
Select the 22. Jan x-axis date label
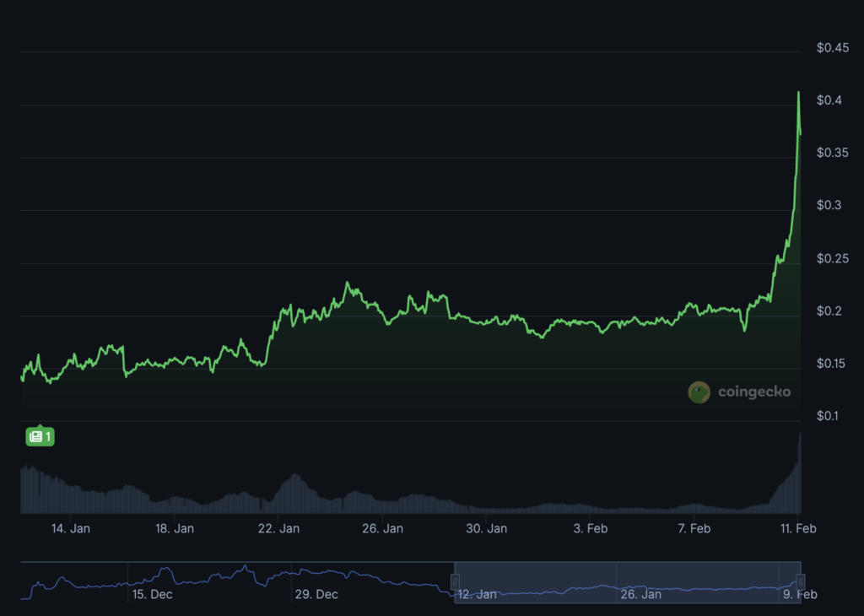[278, 529]
